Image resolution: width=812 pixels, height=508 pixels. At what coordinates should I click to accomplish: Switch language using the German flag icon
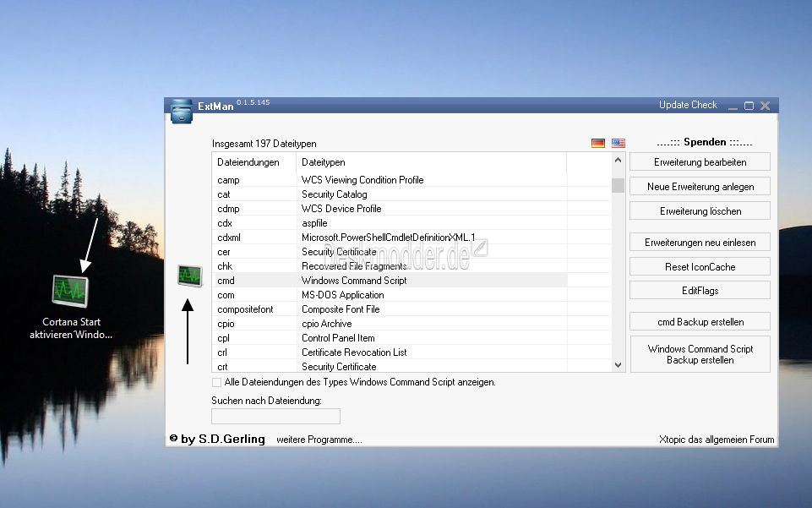(x=597, y=142)
